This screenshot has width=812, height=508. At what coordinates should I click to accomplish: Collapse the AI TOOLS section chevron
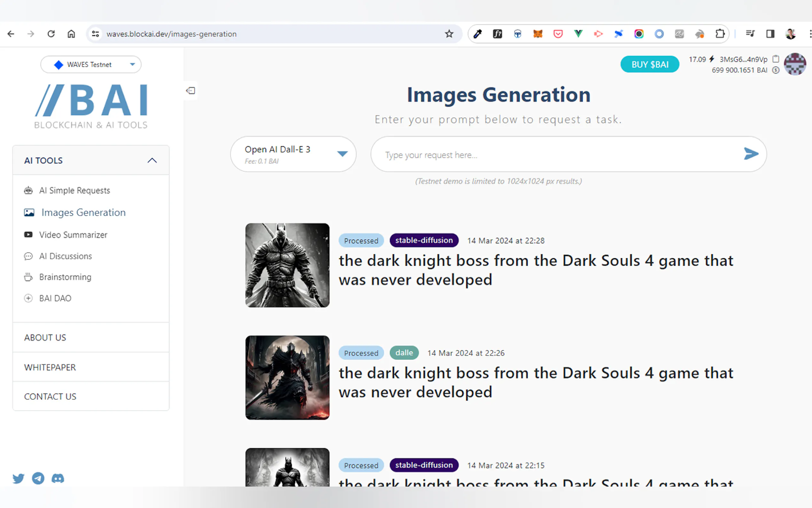tap(152, 161)
